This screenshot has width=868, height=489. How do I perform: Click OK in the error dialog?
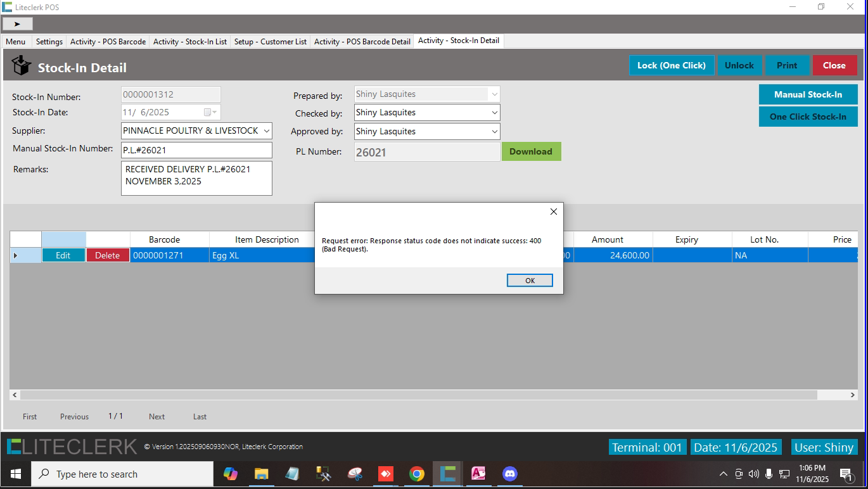coord(530,281)
